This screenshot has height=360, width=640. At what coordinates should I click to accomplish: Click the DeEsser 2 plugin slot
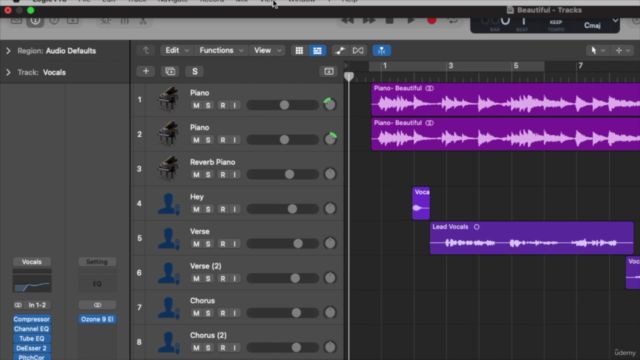[x=32, y=349]
